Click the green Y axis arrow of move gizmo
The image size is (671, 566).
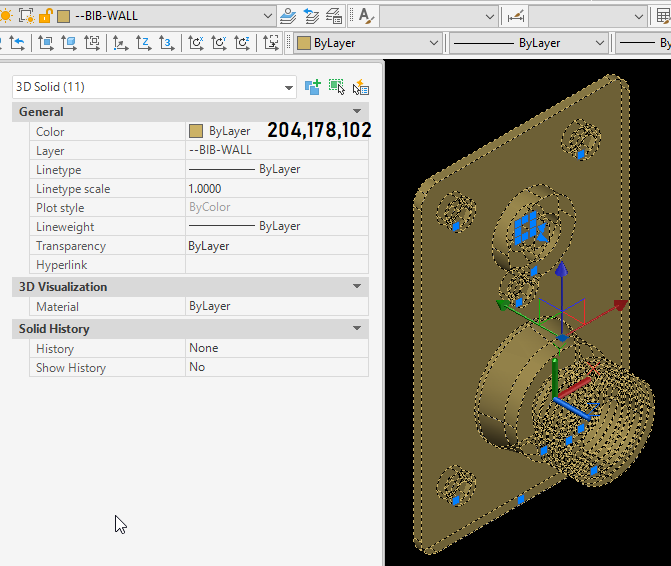pos(502,305)
